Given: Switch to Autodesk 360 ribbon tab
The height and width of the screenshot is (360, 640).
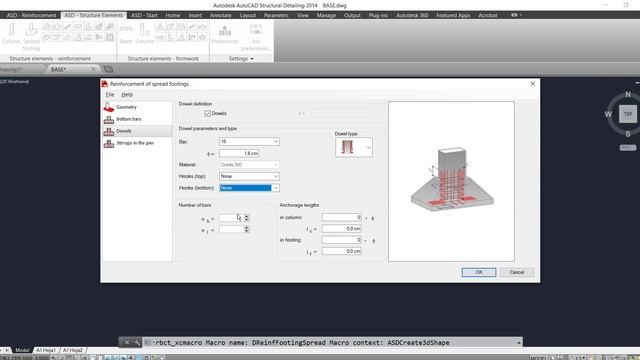Looking at the screenshot, I should (x=412, y=15).
